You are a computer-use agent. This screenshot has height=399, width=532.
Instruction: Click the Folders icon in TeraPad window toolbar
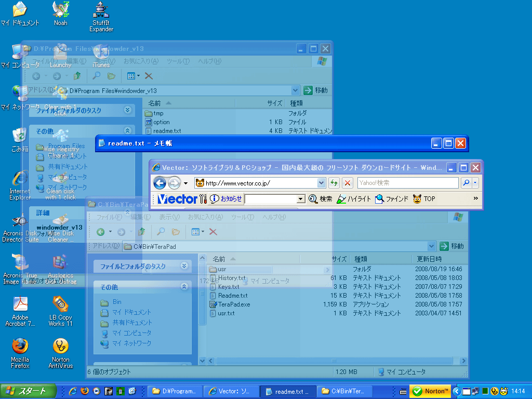click(x=176, y=232)
